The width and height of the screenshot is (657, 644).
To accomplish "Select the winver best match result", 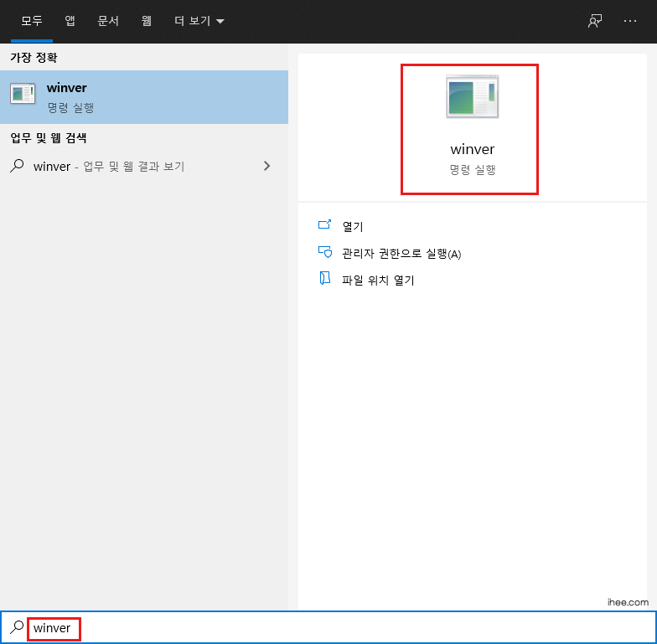I will pyautogui.click(x=144, y=97).
